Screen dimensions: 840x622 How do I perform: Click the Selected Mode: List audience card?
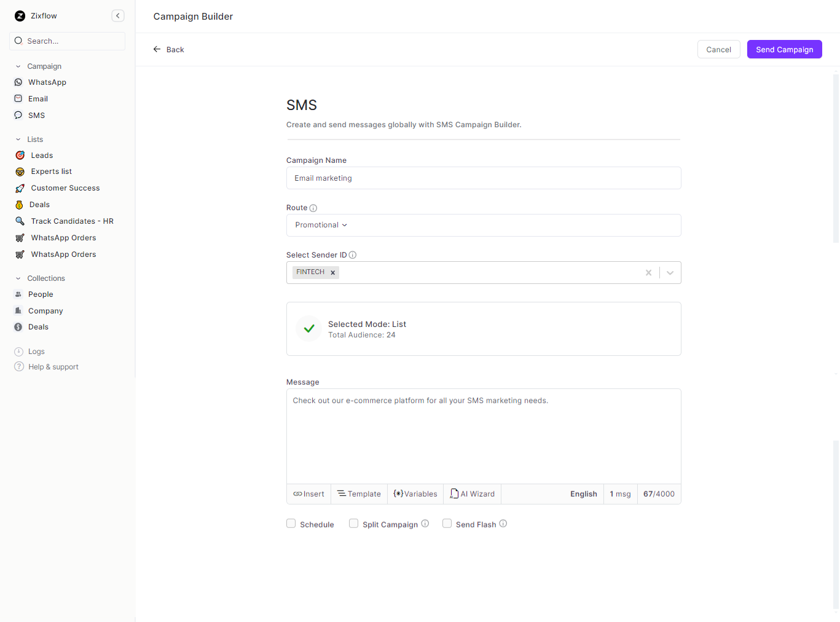484,329
